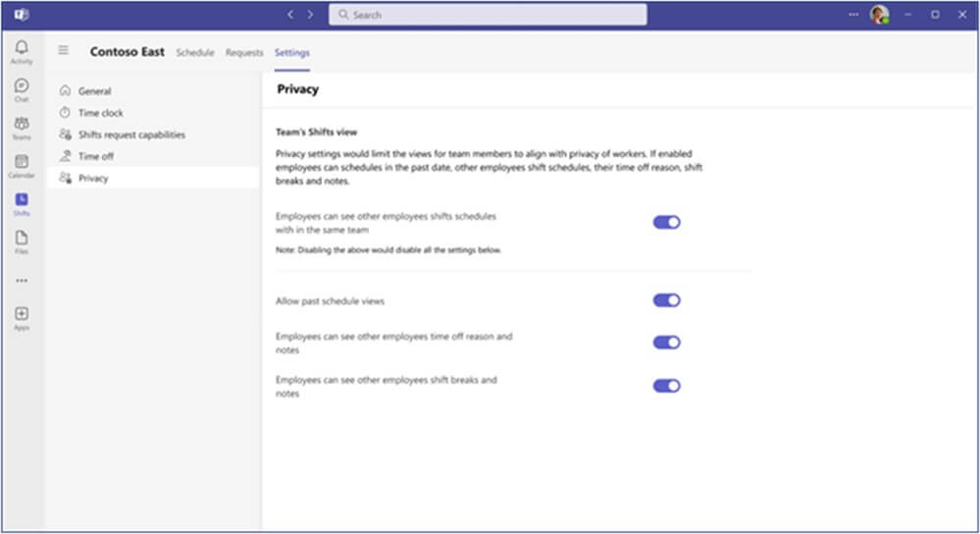This screenshot has width=980, height=534.
Task: Click the Microsoft Teams logo icon
Action: (x=22, y=15)
